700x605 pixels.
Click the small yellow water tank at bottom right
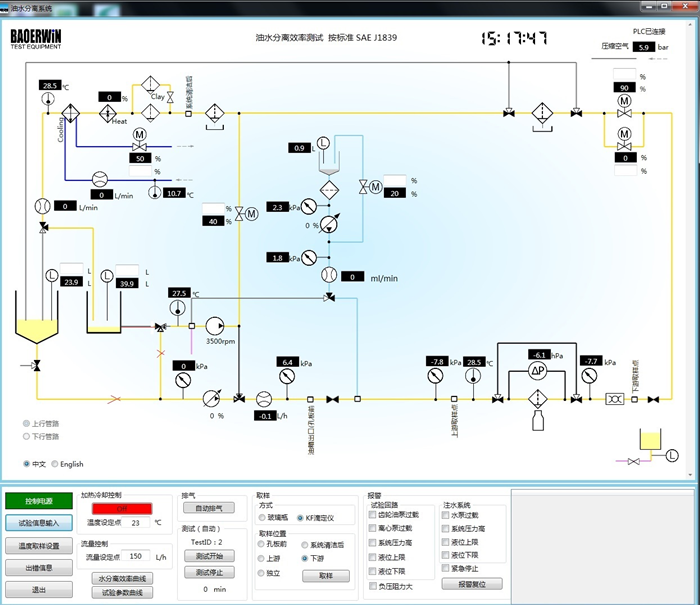click(650, 440)
